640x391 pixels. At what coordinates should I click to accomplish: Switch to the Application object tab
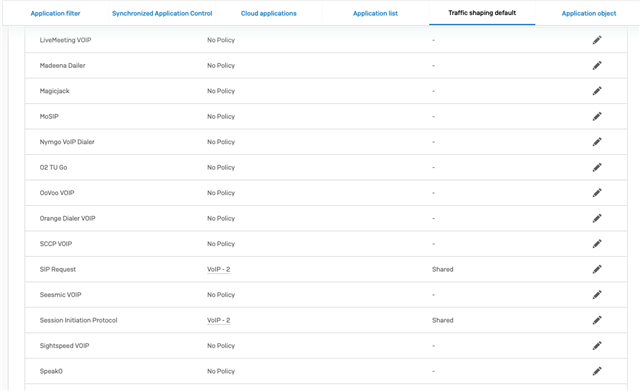tap(589, 13)
